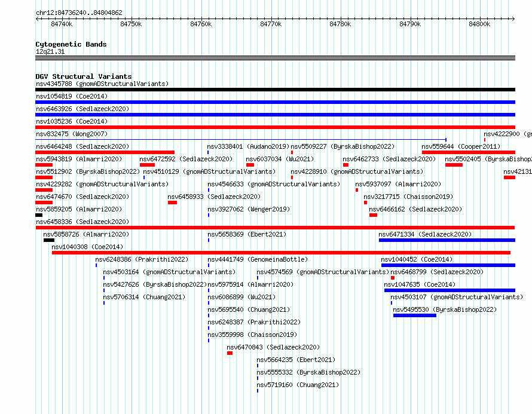Click nsv5975914 (Almarri2020) label
Viewport: 532px width, 414px height.
click(250, 284)
